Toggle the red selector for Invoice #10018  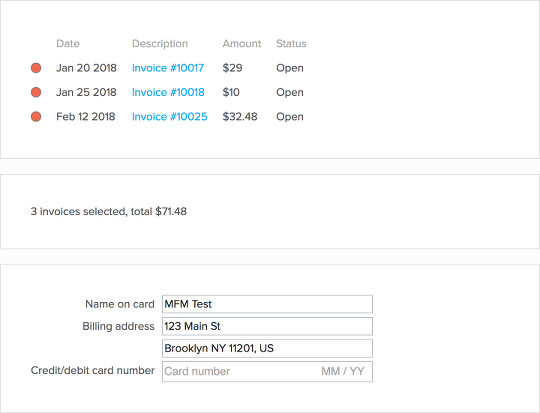tap(36, 92)
